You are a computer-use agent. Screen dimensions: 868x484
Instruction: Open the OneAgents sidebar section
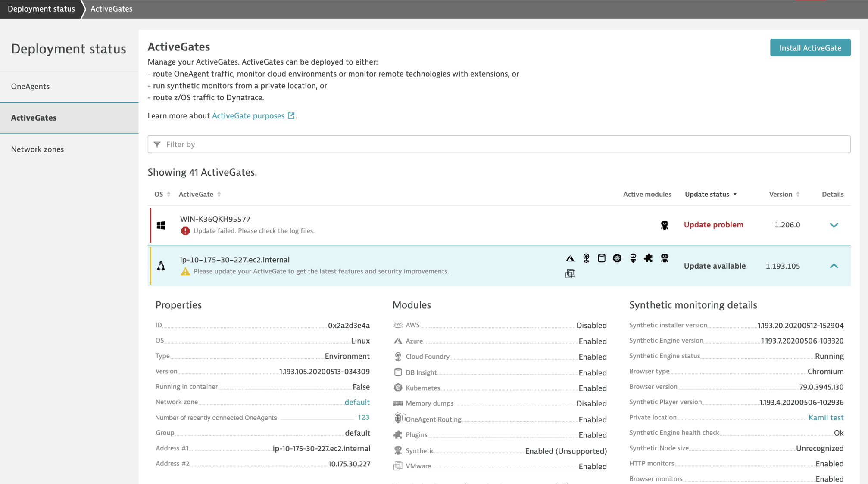click(x=30, y=86)
